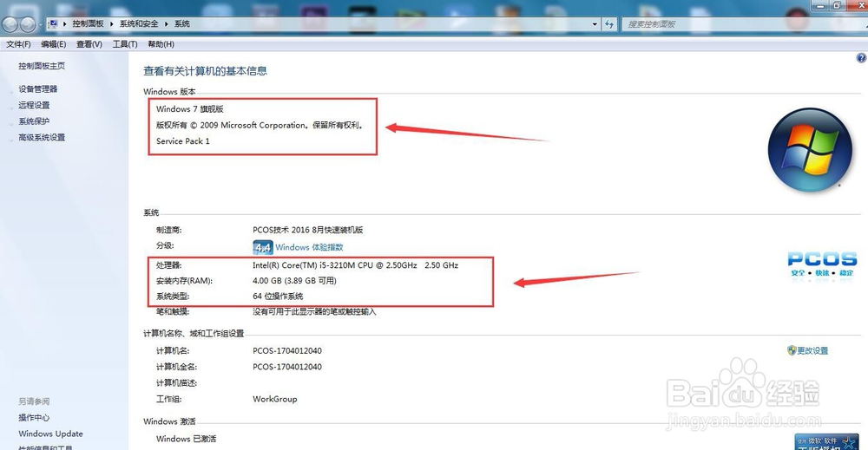Image resolution: width=868 pixels, height=450 pixels.
Task: Click the Windows 体验指数 link
Action: pyautogui.click(x=310, y=247)
